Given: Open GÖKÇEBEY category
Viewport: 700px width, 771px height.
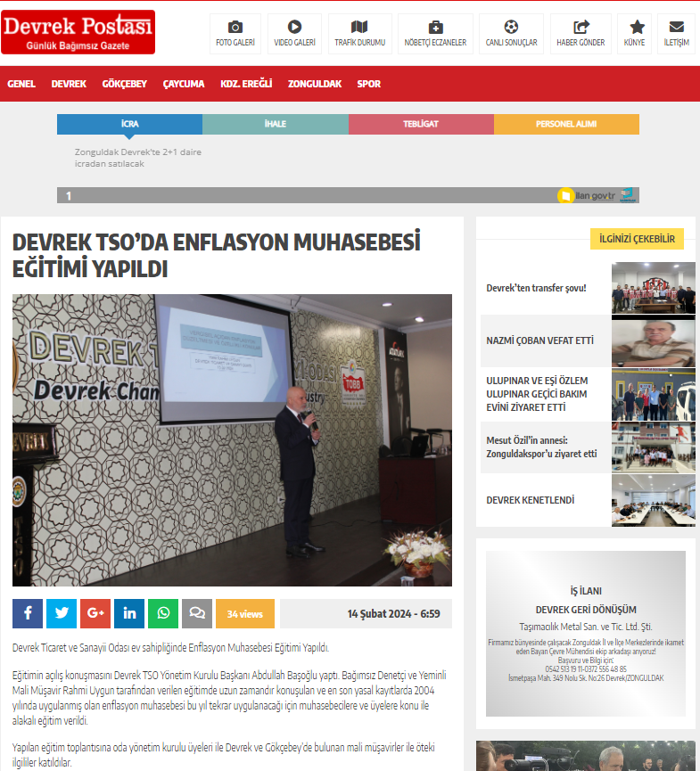Looking at the screenshot, I should pos(125,84).
